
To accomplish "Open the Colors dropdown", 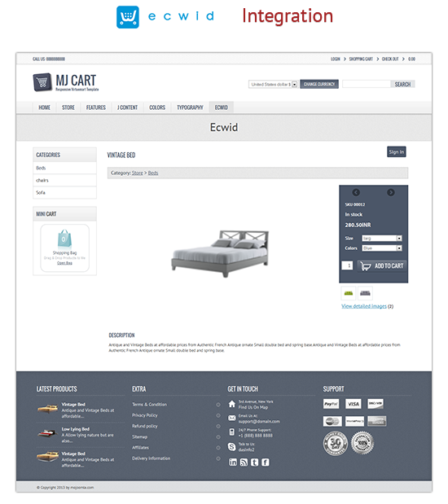I will click(382, 248).
